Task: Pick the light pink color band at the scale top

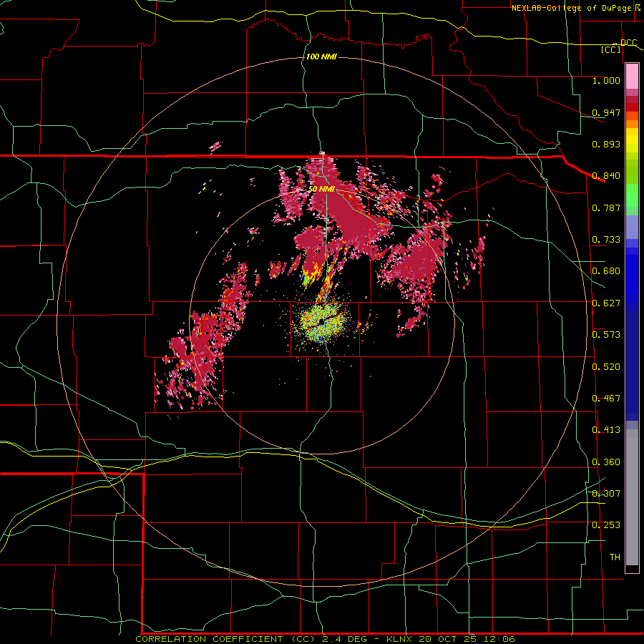Action: 632,77
